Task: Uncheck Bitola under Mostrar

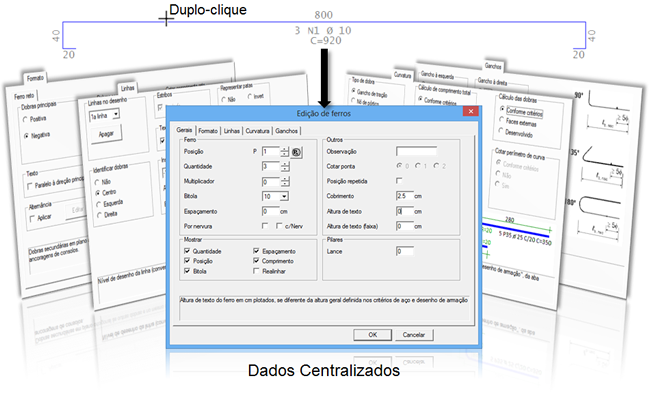Action: (187, 271)
